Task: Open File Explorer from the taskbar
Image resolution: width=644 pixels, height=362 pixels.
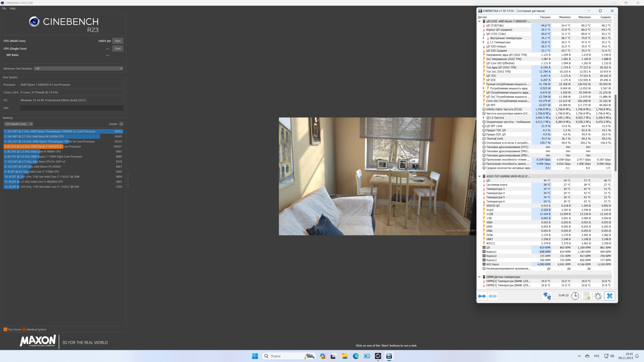Action: 345,356
